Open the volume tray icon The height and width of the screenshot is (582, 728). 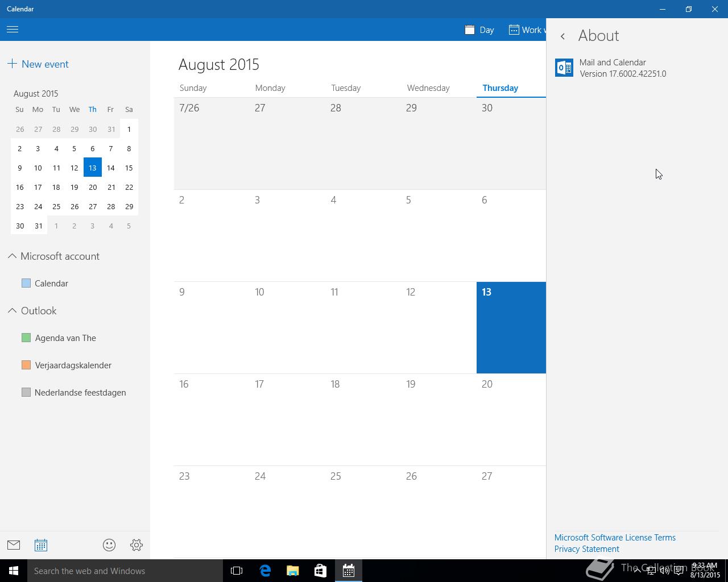[x=664, y=571]
